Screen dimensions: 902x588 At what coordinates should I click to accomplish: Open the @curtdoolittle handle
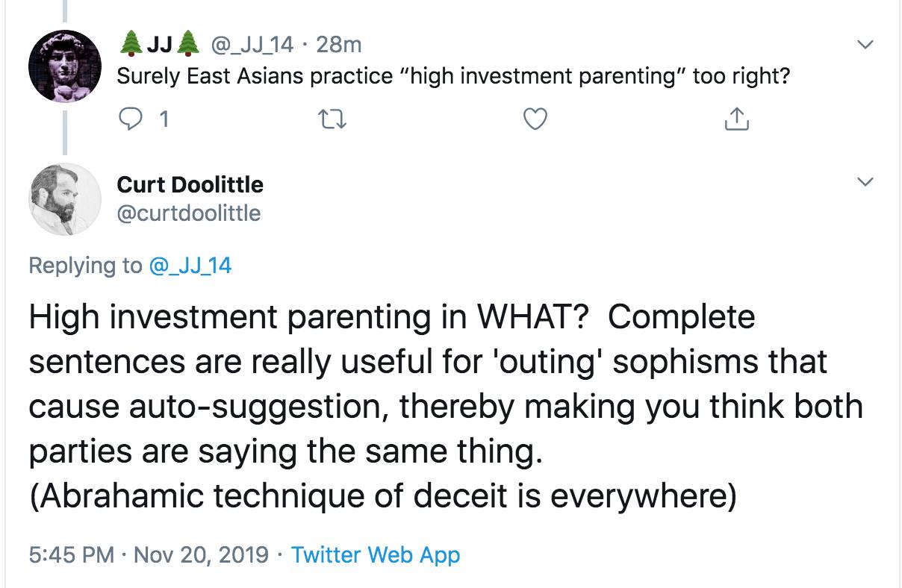[189, 213]
